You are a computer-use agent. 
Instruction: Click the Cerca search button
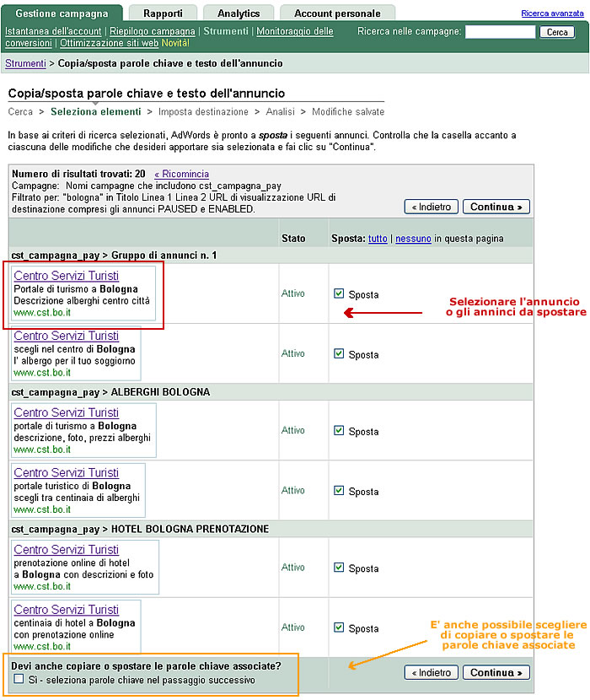[557, 32]
